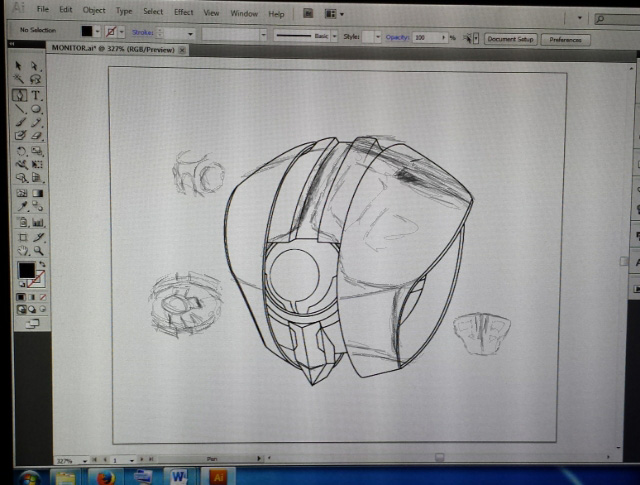Select the Symbol Sprayer tool
This screenshot has width=640, height=485.
pyautogui.click(x=22, y=222)
